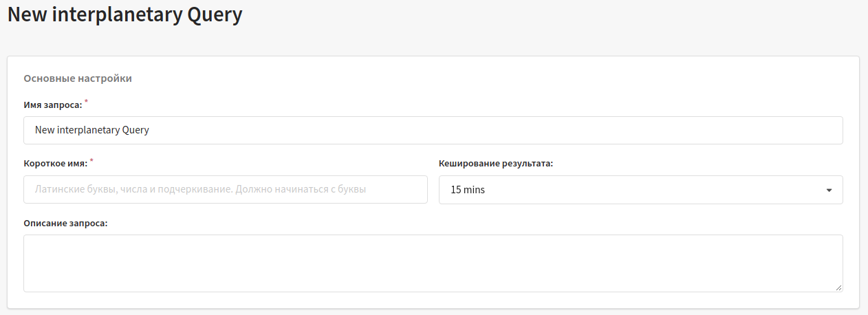The image size is (868, 315).
Task: Click the Описание запроса label
Action: [x=65, y=223]
